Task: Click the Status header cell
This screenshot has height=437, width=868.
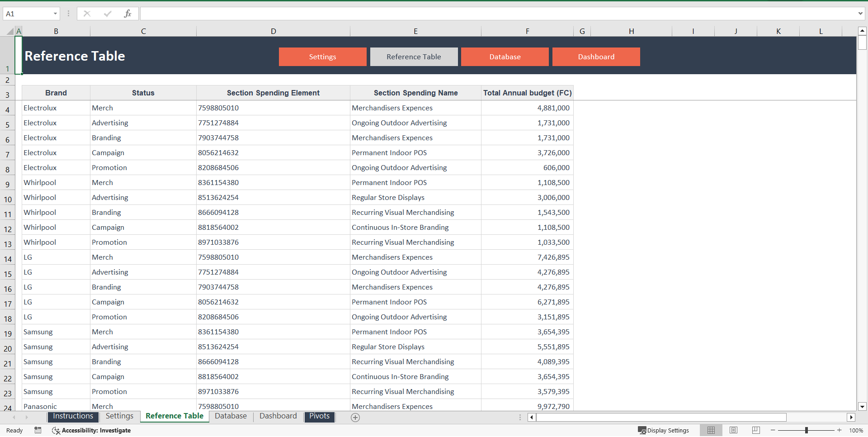Action: pos(143,93)
